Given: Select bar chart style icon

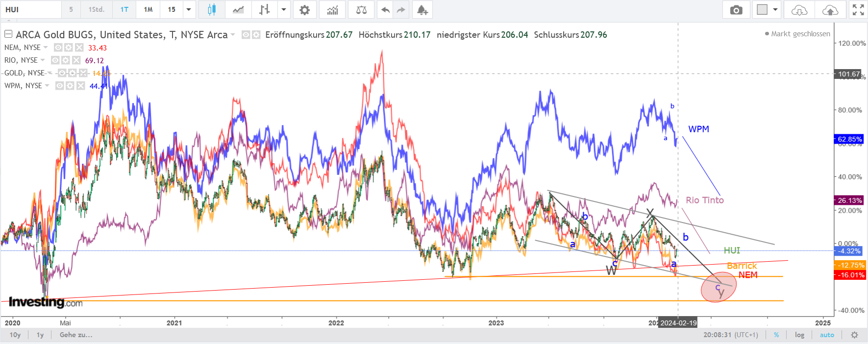Looking at the screenshot, I should (265, 10).
